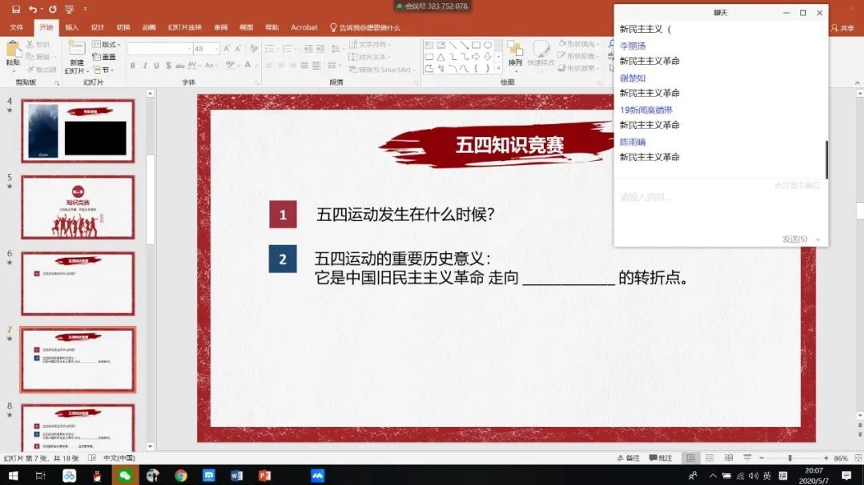The width and height of the screenshot is (864, 485).
Task: Click the chat name 19新闻高婧琳
Action: tap(646, 110)
